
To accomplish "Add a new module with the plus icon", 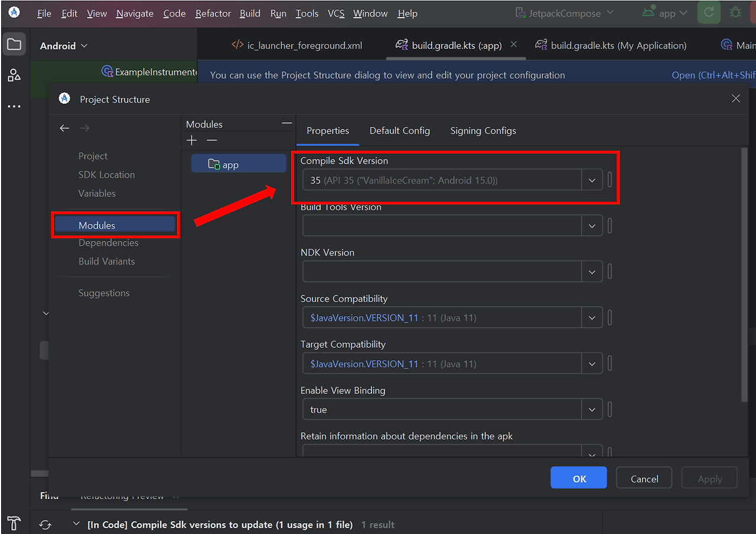I will pyautogui.click(x=191, y=140).
